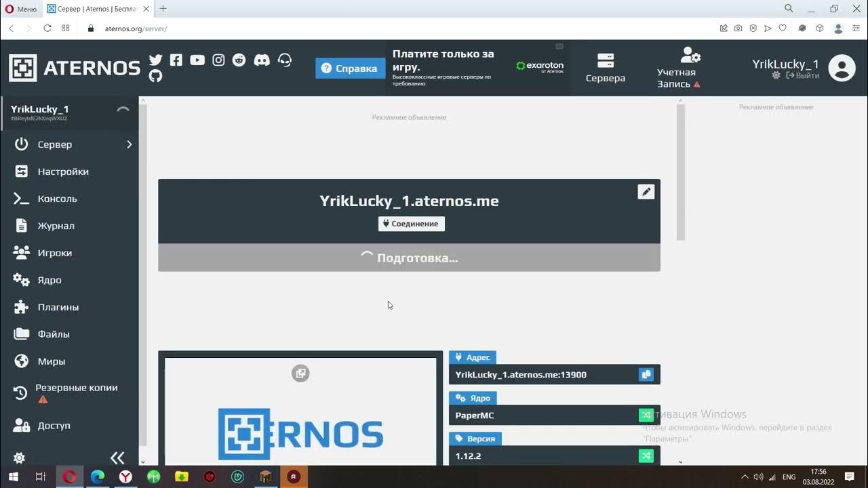Click YrikLucky_1.aternos.me:13900 address text
868x488 pixels.
(x=521, y=374)
